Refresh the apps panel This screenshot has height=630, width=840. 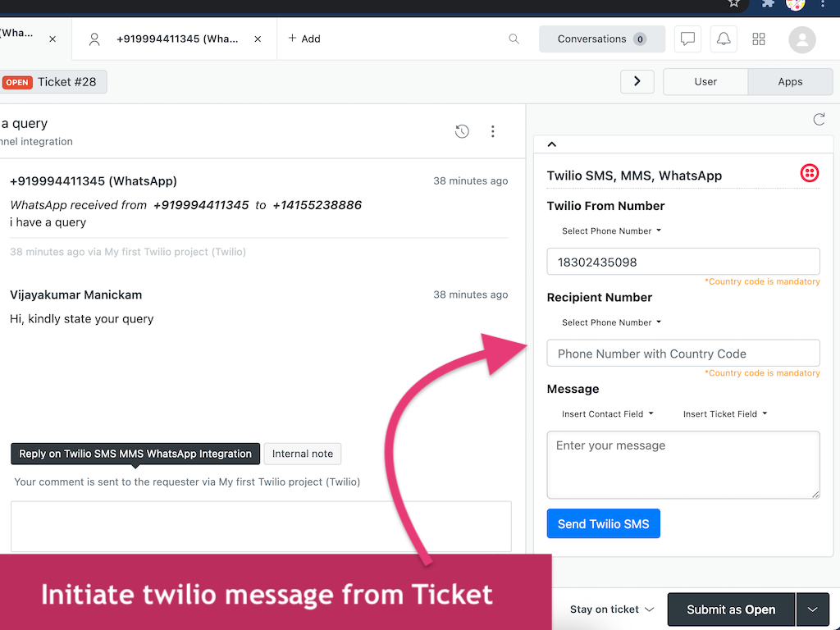[x=819, y=120]
